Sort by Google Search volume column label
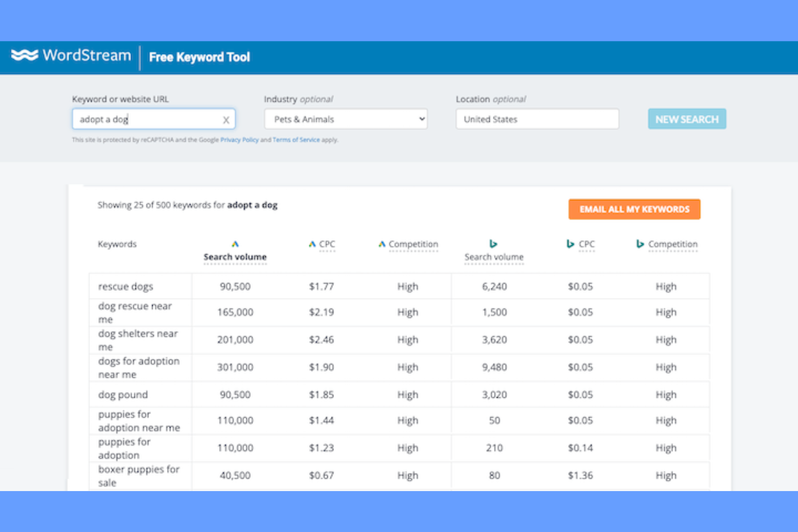The width and height of the screenshot is (798, 532). click(x=235, y=257)
